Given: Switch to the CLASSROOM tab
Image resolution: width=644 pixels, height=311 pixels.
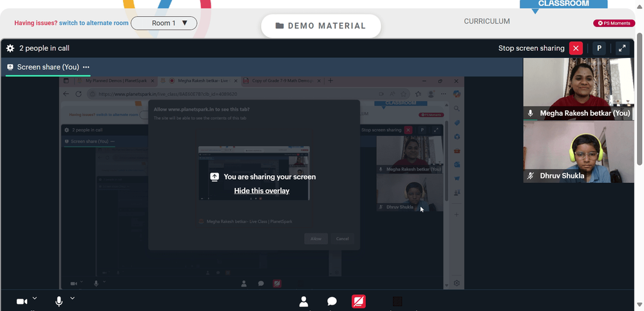Looking at the screenshot, I should (563, 4).
